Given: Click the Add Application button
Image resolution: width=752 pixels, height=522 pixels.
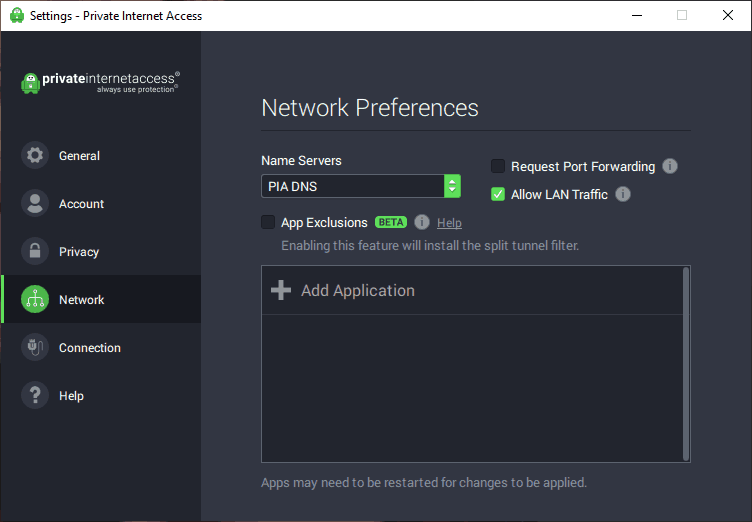Looking at the screenshot, I should point(472,290).
